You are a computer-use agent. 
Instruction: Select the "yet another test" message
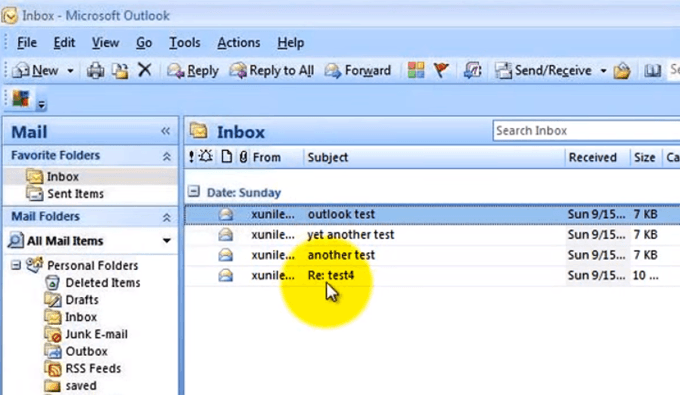432,235
